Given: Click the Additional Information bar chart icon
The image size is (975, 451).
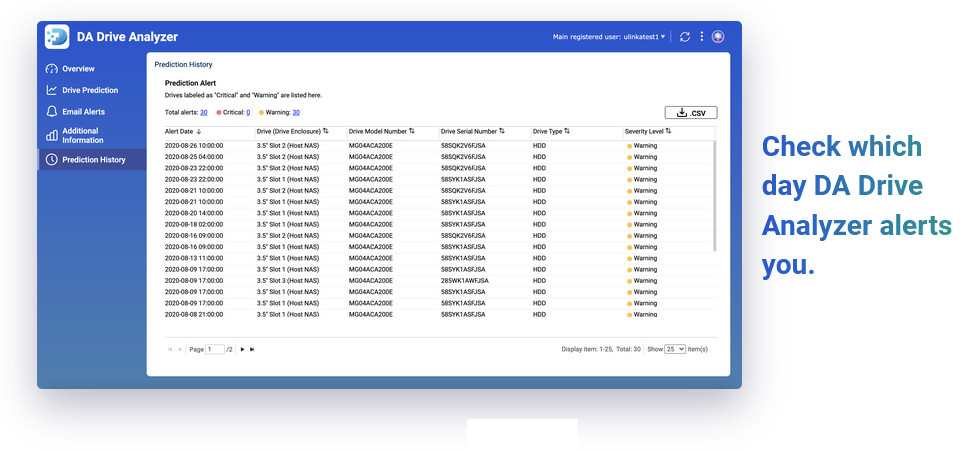Looking at the screenshot, I should click(52, 135).
